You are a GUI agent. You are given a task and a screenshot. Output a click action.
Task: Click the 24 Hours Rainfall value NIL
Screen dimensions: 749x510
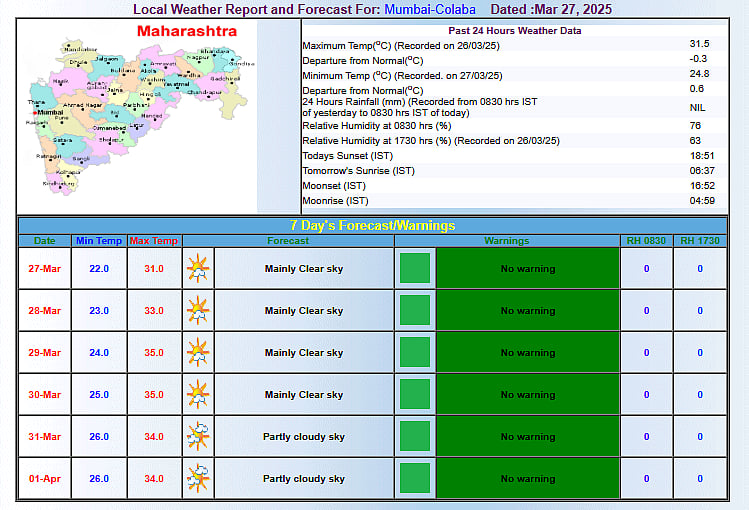click(x=697, y=107)
